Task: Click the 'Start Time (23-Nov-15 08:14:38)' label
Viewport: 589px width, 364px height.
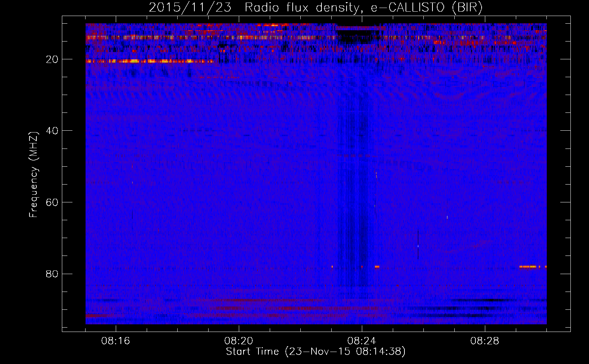Action: click(316, 352)
